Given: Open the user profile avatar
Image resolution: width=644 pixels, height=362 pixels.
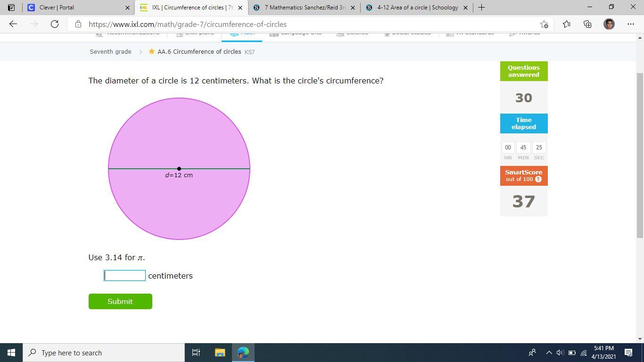Looking at the screenshot, I should tap(609, 24).
